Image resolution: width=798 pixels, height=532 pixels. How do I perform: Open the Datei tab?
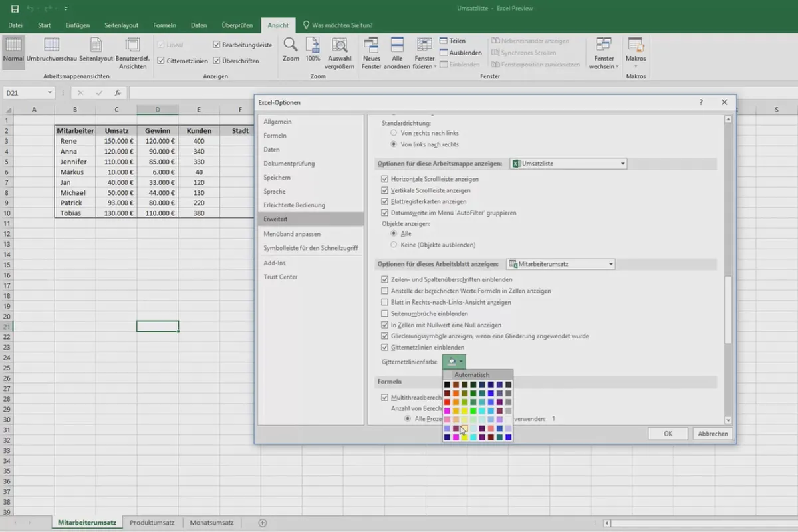pyautogui.click(x=15, y=25)
